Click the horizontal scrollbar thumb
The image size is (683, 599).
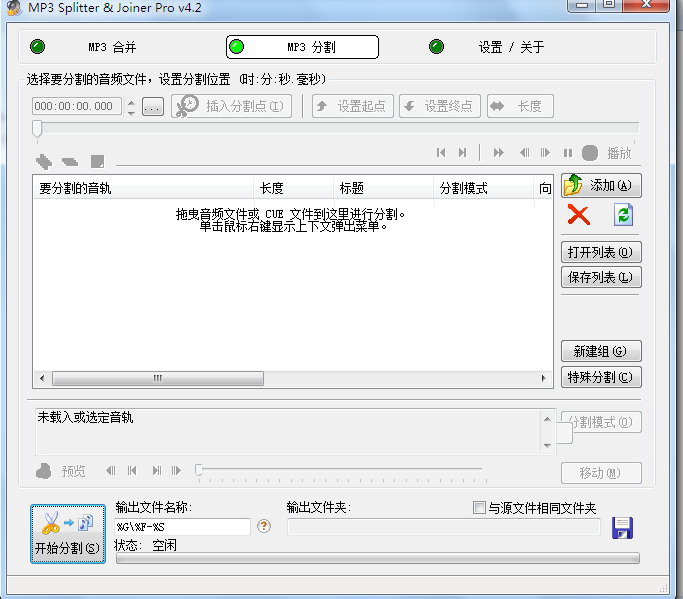[x=158, y=378]
